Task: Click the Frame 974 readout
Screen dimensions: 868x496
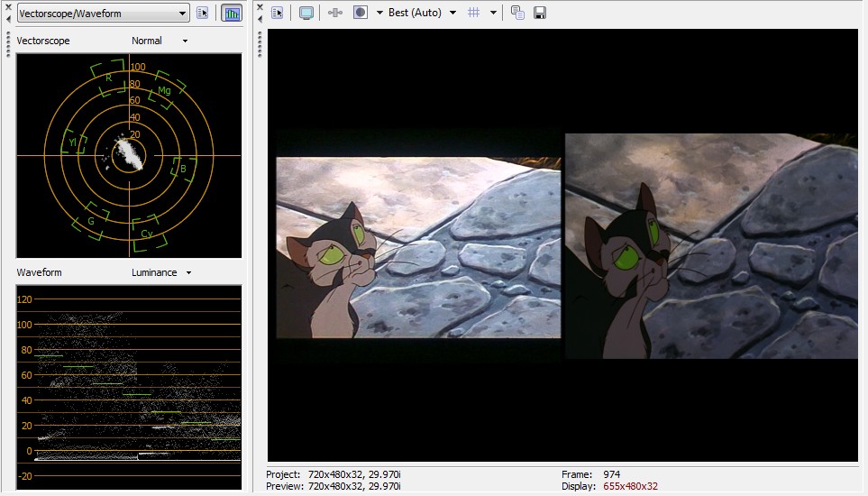Action: coord(590,474)
